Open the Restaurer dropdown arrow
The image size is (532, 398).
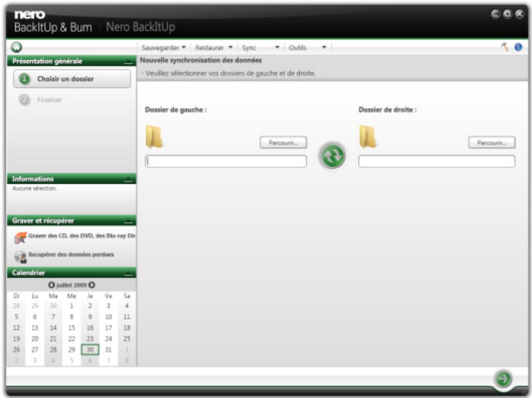point(230,47)
